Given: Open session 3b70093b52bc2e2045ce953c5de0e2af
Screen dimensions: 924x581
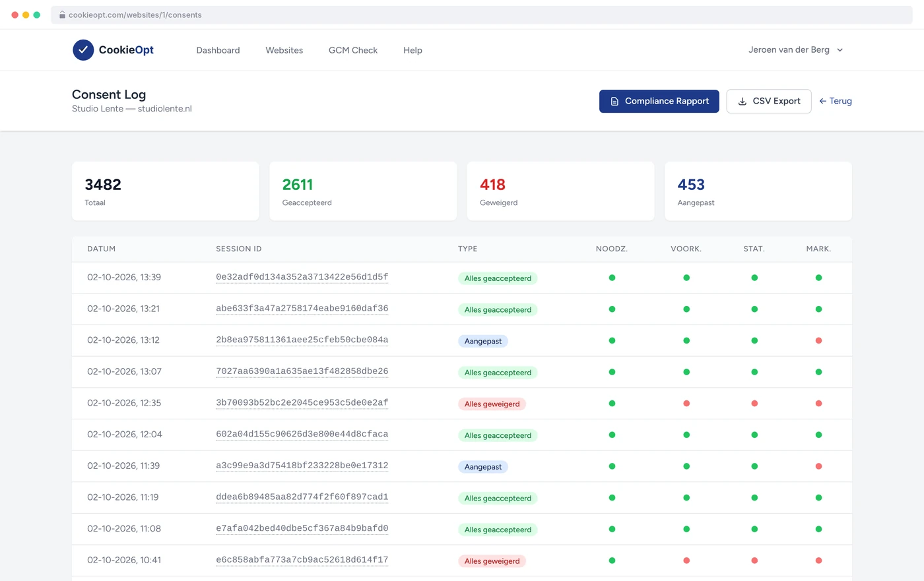Looking at the screenshot, I should click(302, 403).
